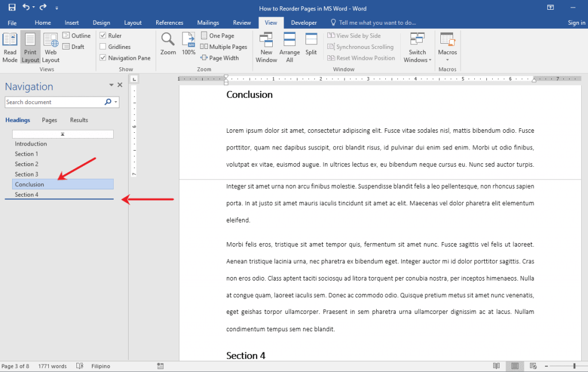Image resolution: width=588 pixels, height=372 pixels.
Task: Click Synchronous Scrolling
Action: (361, 47)
